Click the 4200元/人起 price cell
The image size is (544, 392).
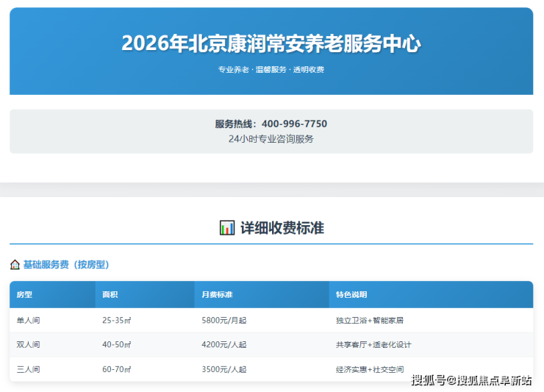[x=224, y=345]
